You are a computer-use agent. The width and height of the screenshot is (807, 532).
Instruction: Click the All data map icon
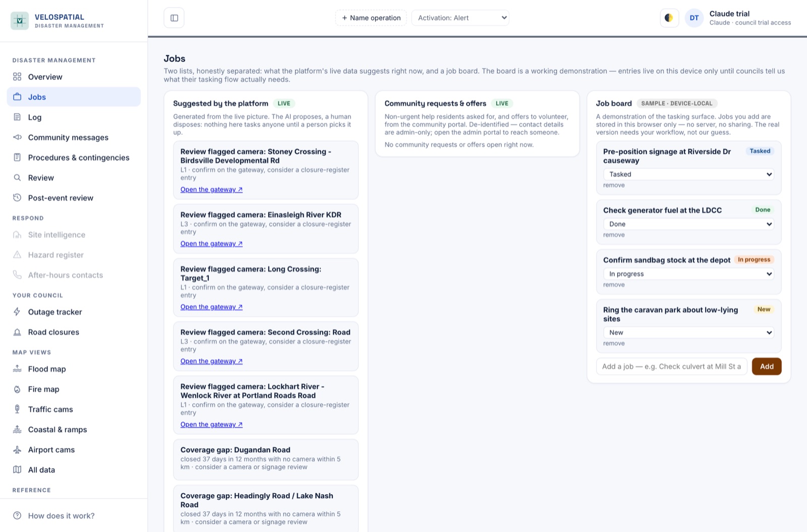[x=17, y=469]
